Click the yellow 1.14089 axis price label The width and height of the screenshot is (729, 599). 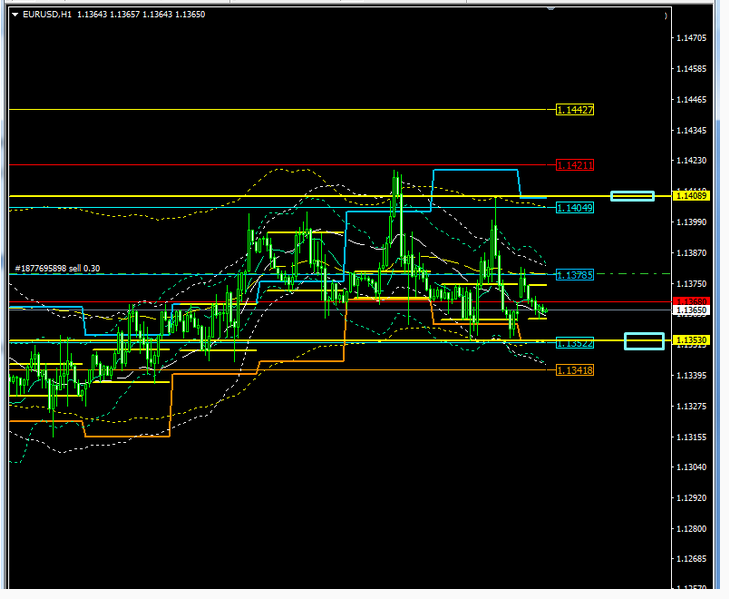tap(691, 196)
